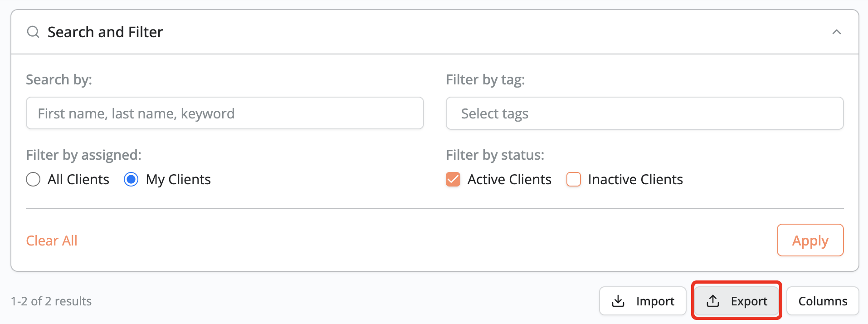Image resolution: width=868 pixels, height=324 pixels.
Task: Select the All Clients radio button
Action: pos(33,179)
